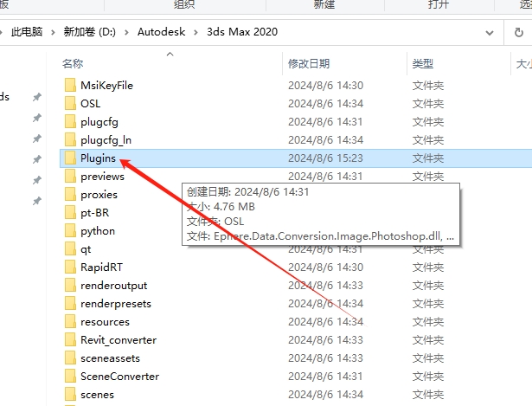The image size is (532, 406).
Task: Select the Plugins folder name
Action: click(x=98, y=158)
